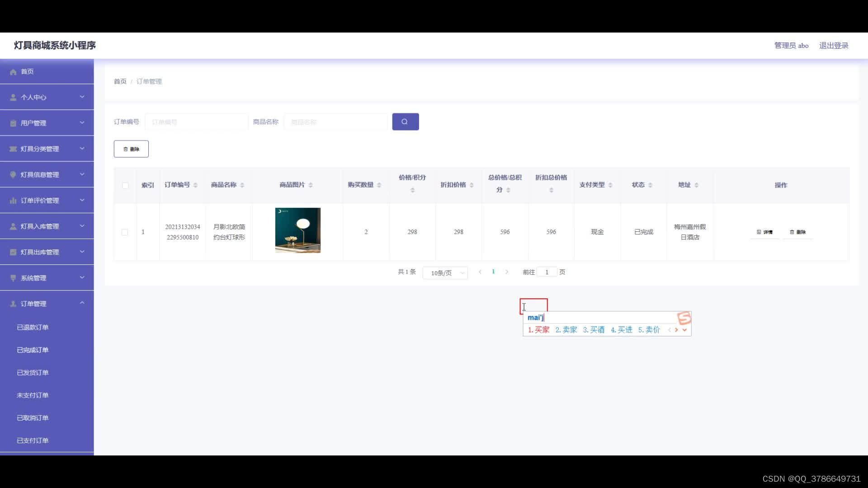The width and height of the screenshot is (868, 488).
Task: Open 已取消订单 submenu item
Action: tap(33, 418)
